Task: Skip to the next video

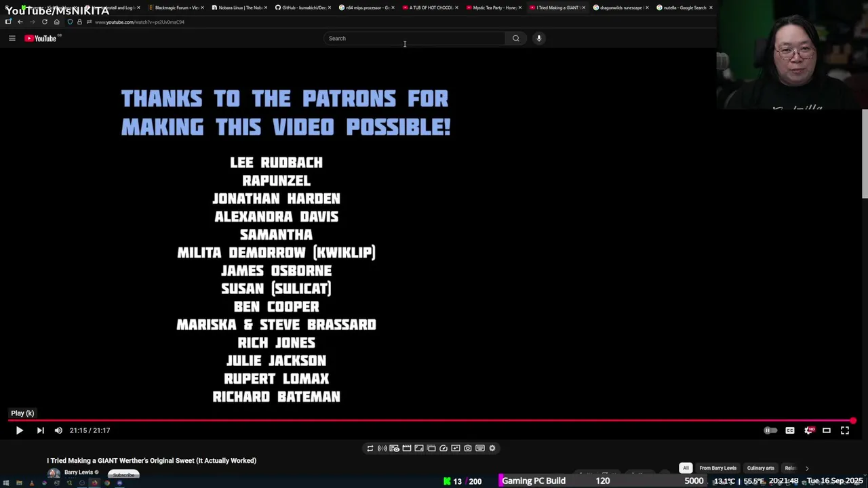Action: click(x=40, y=430)
